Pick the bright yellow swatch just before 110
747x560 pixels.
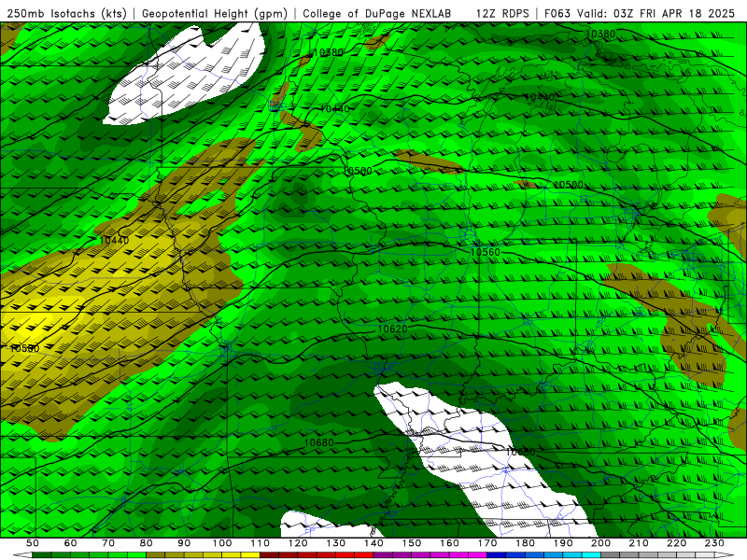click(250, 555)
